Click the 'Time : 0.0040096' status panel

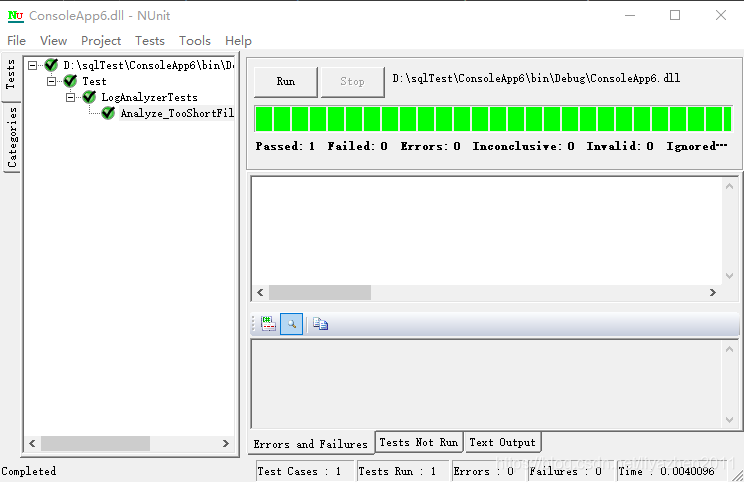point(671,471)
